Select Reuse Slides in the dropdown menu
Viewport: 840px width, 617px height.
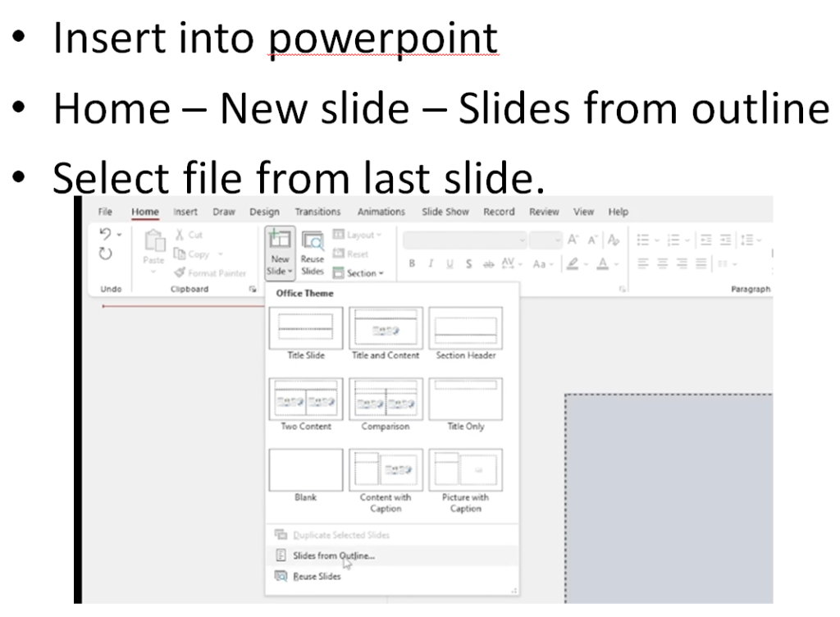click(x=392, y=576)
